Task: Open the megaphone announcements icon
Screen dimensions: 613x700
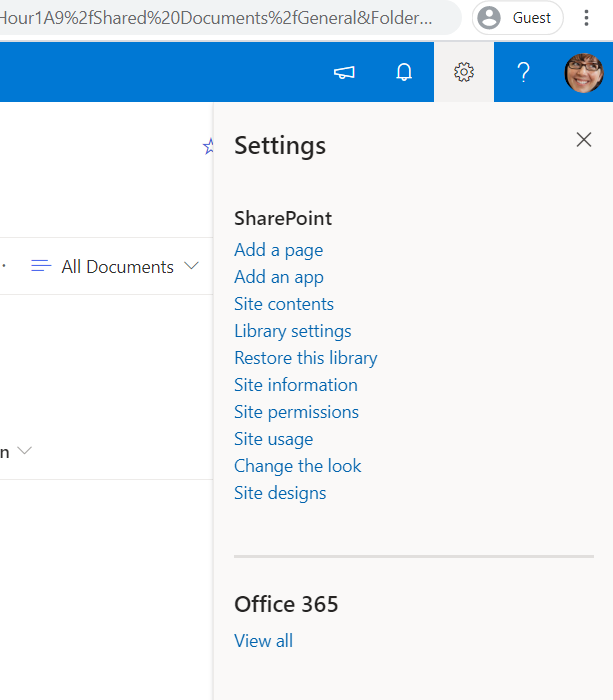Action: tap(344, 72)
